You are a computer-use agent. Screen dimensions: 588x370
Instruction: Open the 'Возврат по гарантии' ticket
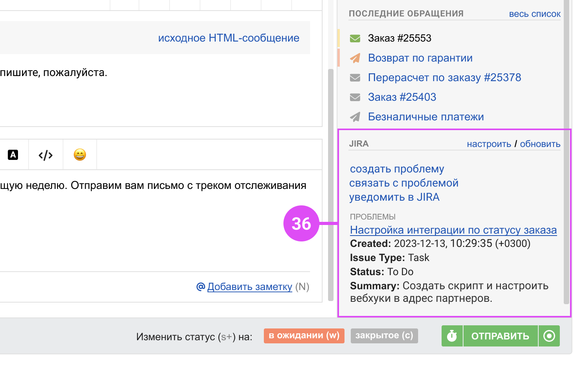pyautogui.click(x=420, y=58)
